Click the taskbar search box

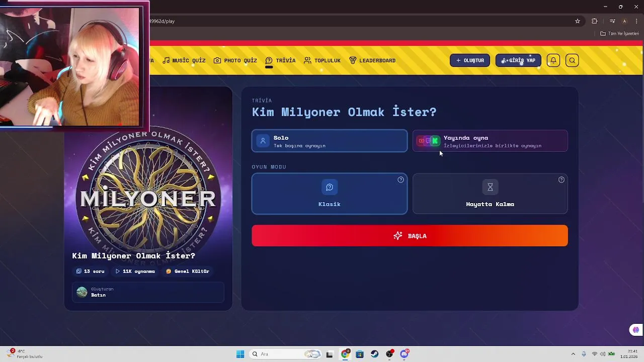[285, 354]
